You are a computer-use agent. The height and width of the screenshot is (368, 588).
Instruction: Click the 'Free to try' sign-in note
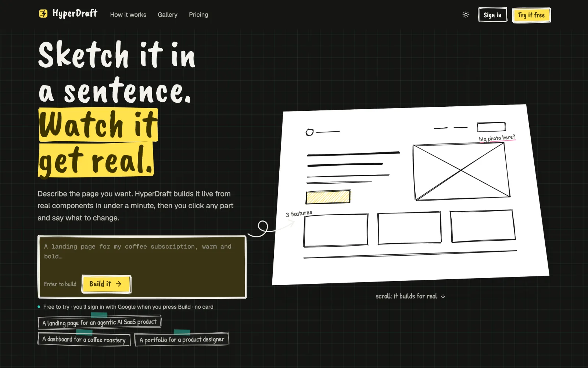click(x=128, y=307)
